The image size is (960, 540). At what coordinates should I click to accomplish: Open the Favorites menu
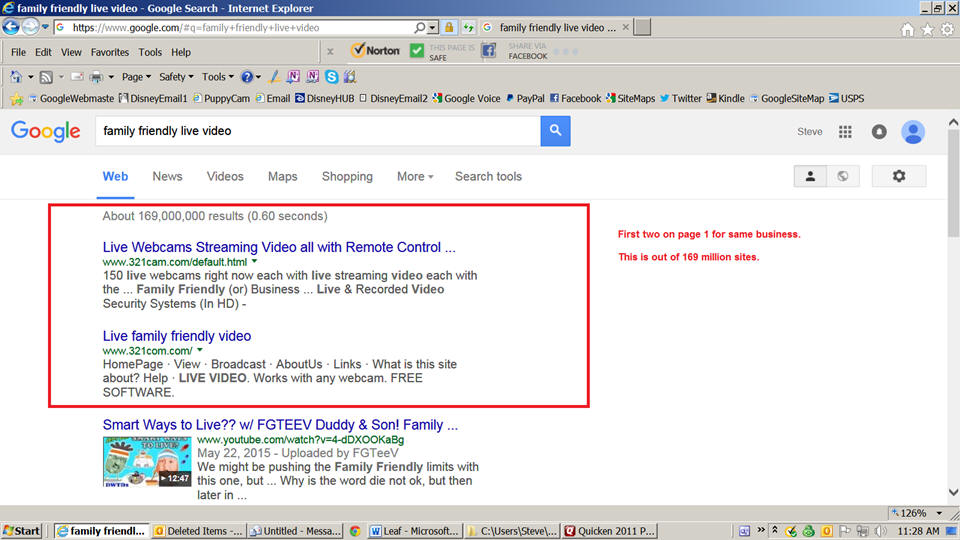coord(110,52)
